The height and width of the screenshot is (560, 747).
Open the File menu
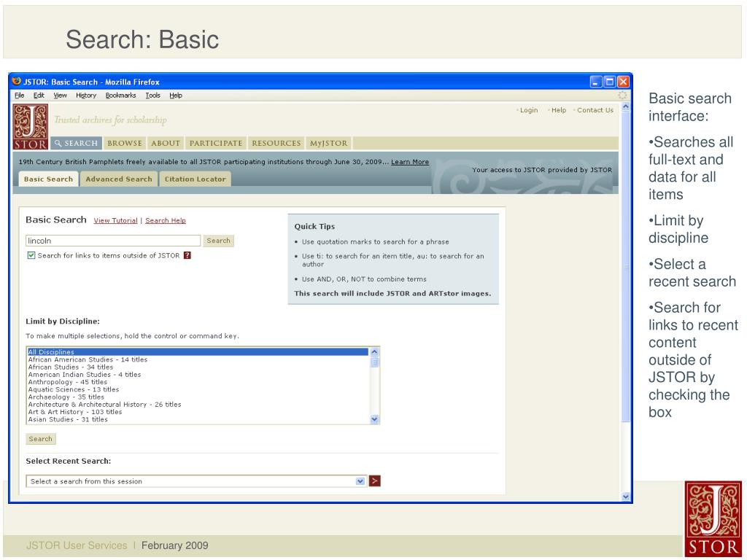click(19, 96)
